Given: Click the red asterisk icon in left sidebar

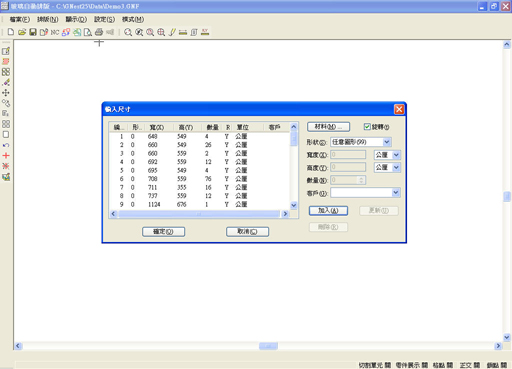Looking at the screenshot, I should click(x=6, y=166).
